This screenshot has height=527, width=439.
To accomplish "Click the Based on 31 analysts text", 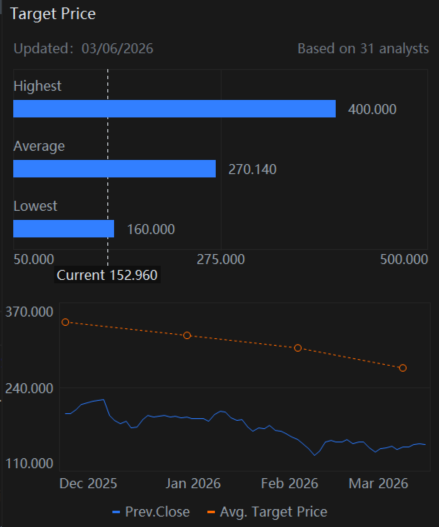I will coord(363,49).
